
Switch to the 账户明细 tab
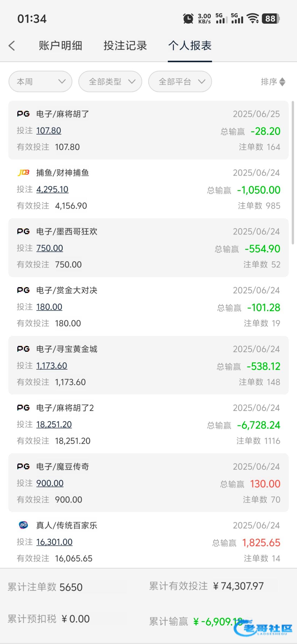pyautogui.click(x=60, y=46)
